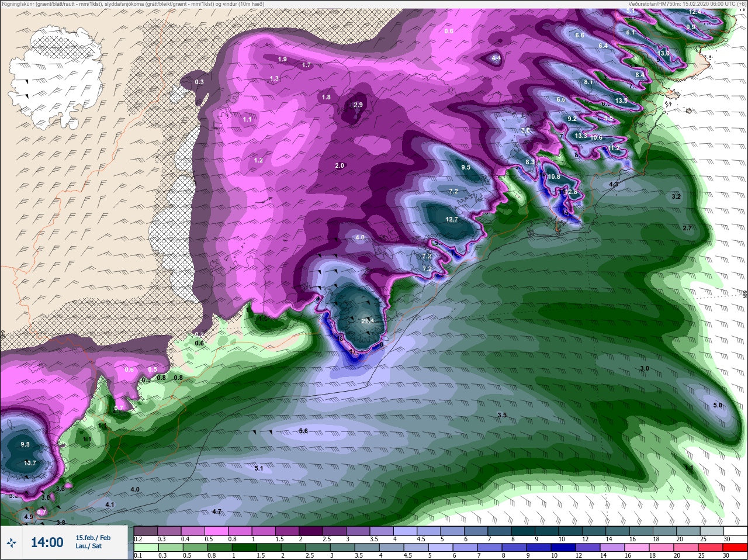Click the 1.9 value in the pink area
The height and width of the screenshot is (560, 748).
(x=282, y=59)
